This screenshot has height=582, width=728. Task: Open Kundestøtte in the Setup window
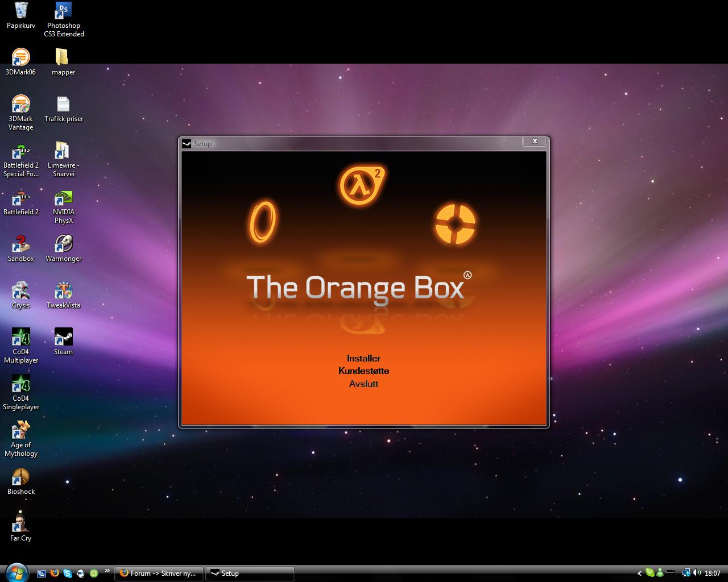pyautogui.click(x=363, y=371)
